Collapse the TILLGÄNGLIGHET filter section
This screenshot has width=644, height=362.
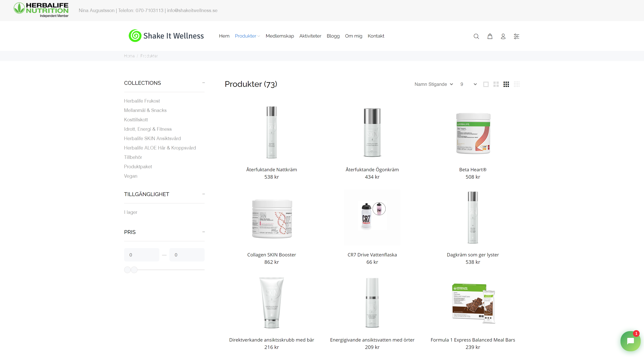point(203,194)
